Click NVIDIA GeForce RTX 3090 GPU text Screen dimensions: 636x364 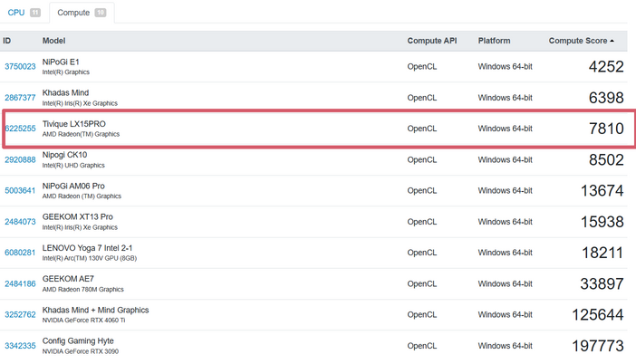coord(81,351)
